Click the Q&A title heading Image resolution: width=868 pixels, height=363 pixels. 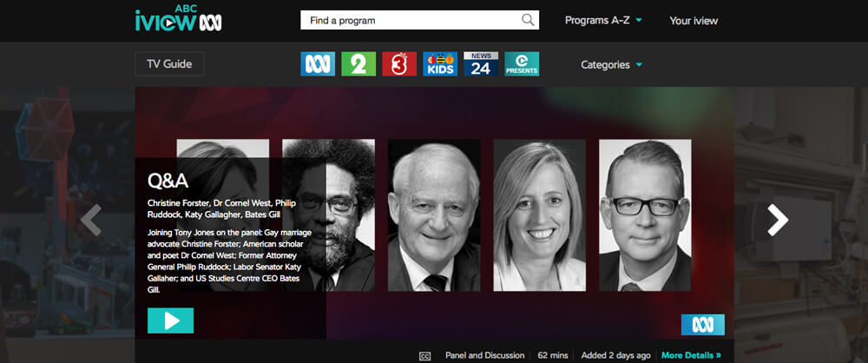tap(168, 181)
